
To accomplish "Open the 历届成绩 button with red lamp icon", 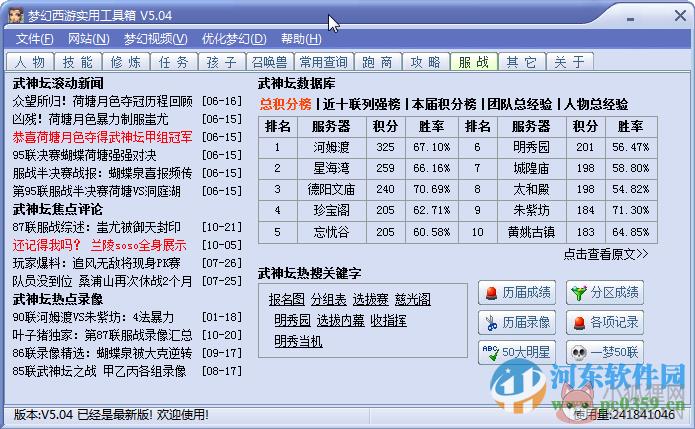I will [x=517, y=293].
